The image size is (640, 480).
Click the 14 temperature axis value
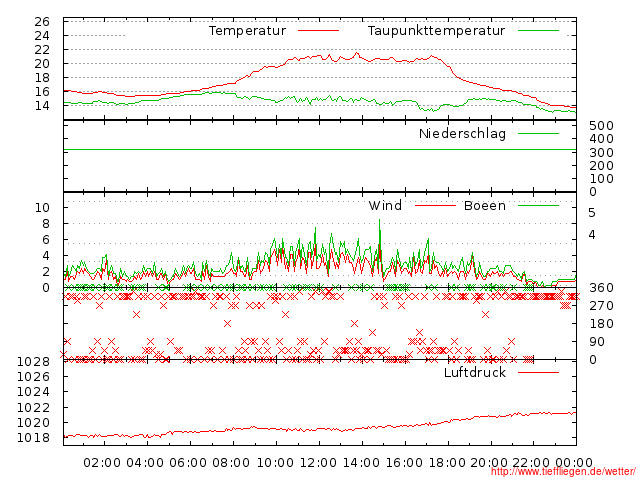(42, 106)
